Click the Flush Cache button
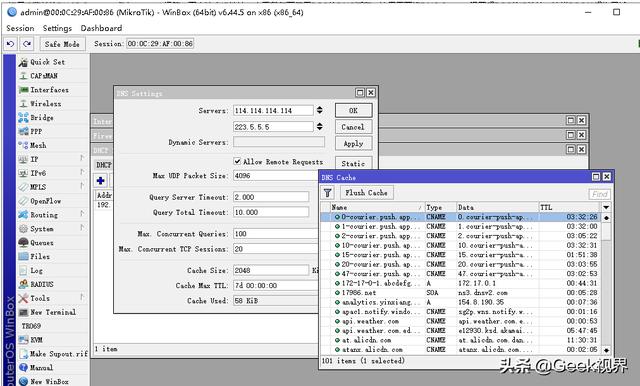 tap(367, 193)
